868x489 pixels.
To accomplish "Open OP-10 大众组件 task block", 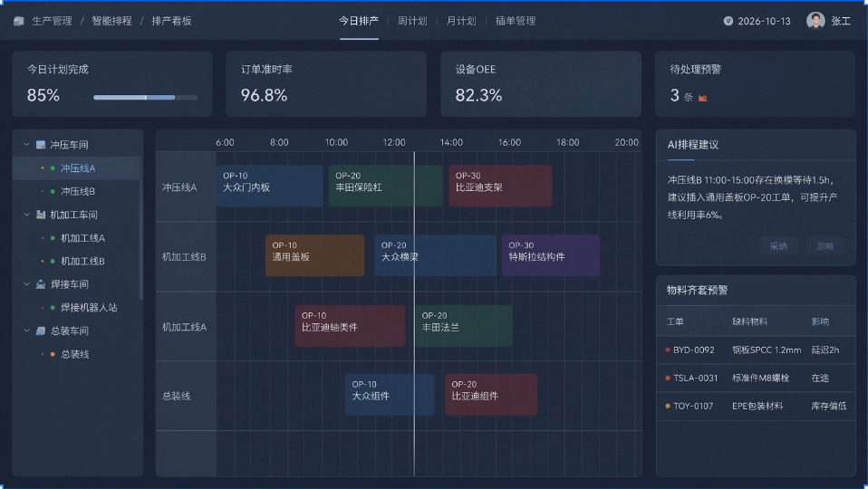I will point(390,395).
